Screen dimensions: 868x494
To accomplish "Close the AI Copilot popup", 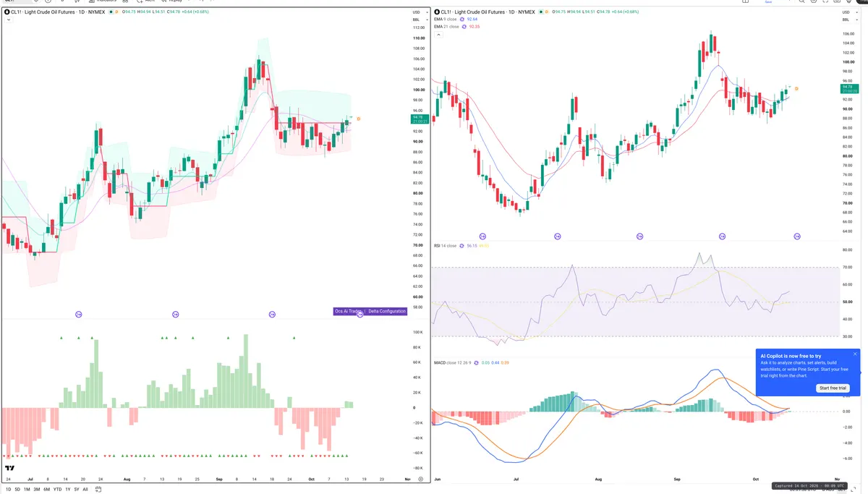I will click(854, 354).
